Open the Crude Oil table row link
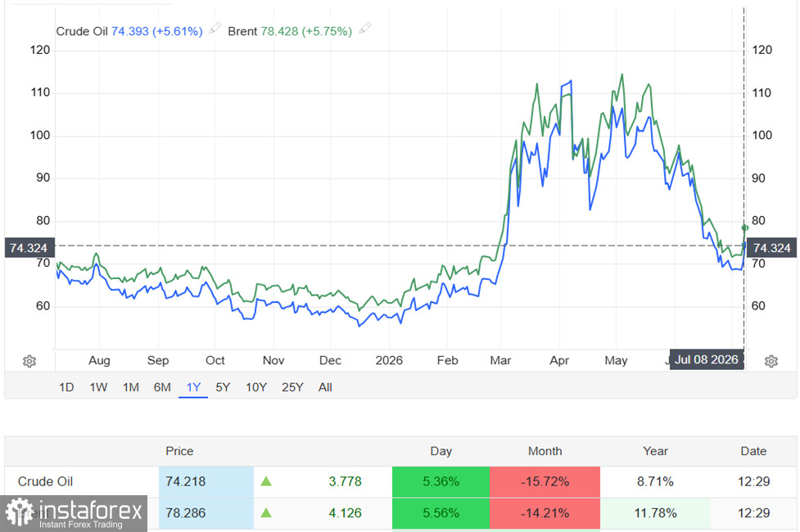800x532 pixels. [45, 481]
